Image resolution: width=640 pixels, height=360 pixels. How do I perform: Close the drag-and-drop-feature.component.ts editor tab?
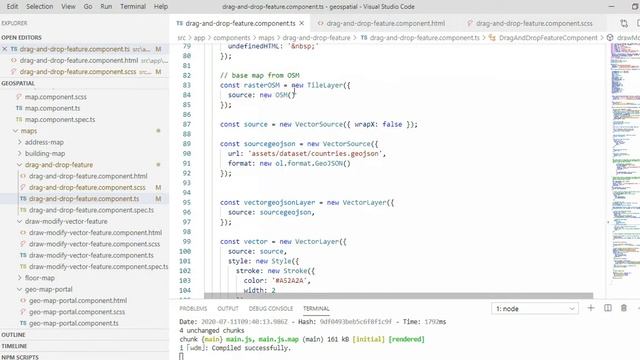point(302,24)
